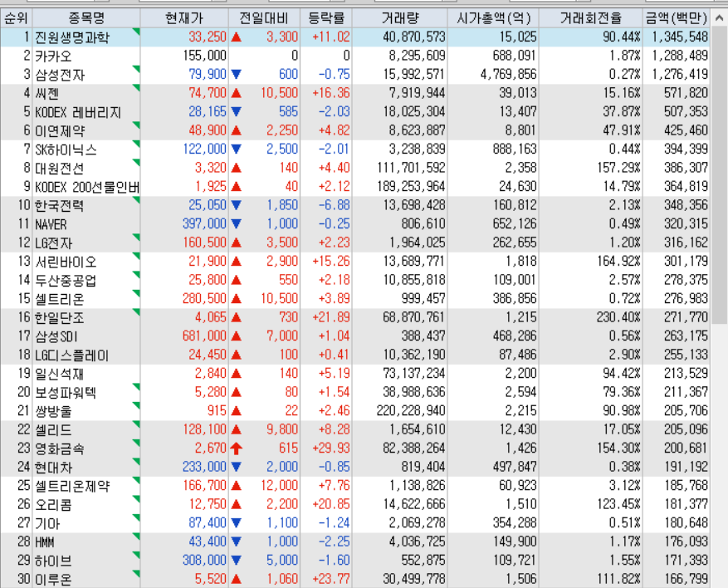Select 한일단조 stock name

point(60,318)
